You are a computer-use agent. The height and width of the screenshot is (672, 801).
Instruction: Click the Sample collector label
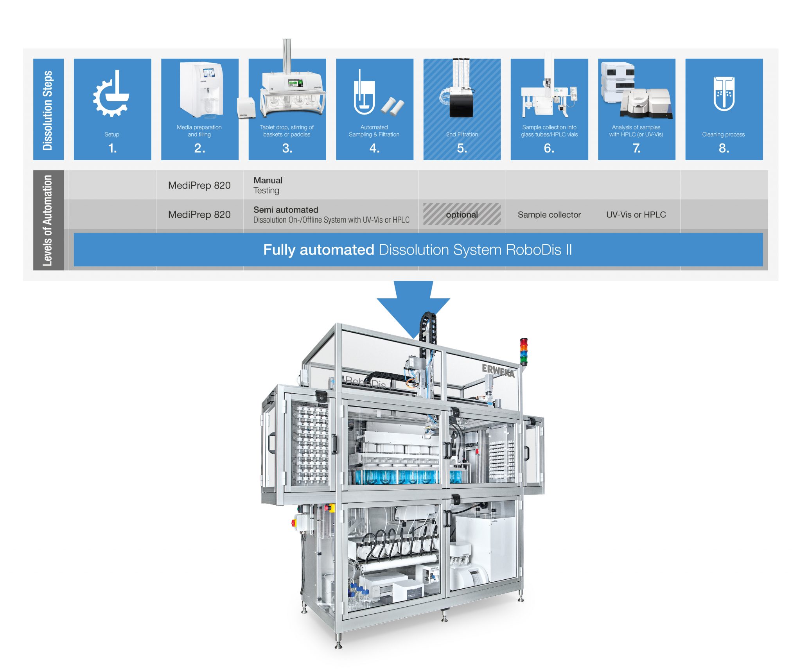point(549,215)
